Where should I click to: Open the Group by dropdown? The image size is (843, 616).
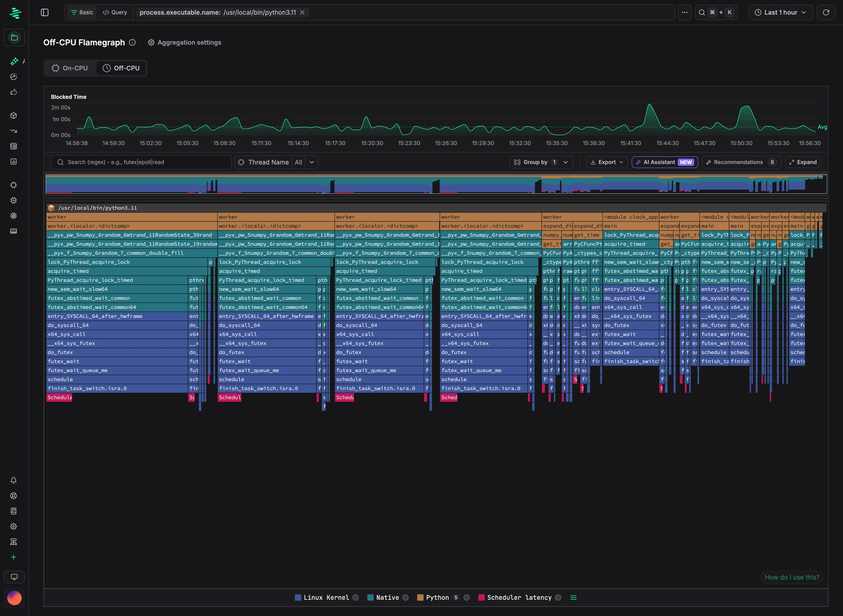[x=541, y=162]
